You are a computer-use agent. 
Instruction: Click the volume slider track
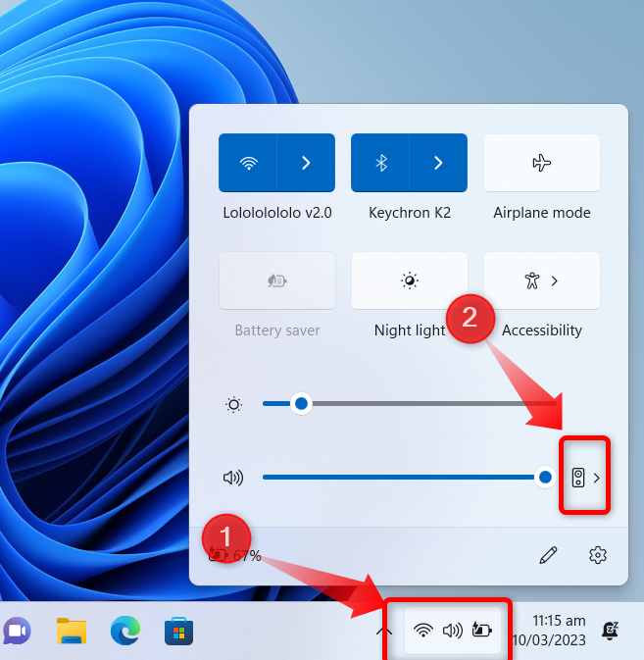404,478
